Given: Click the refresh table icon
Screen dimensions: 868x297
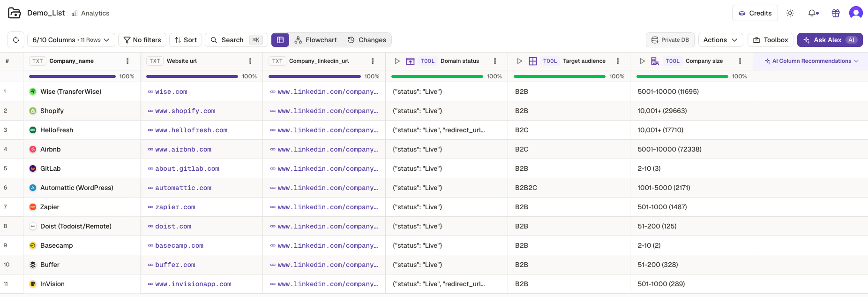Looking at the screenshot, I should [x=16, y=40].
